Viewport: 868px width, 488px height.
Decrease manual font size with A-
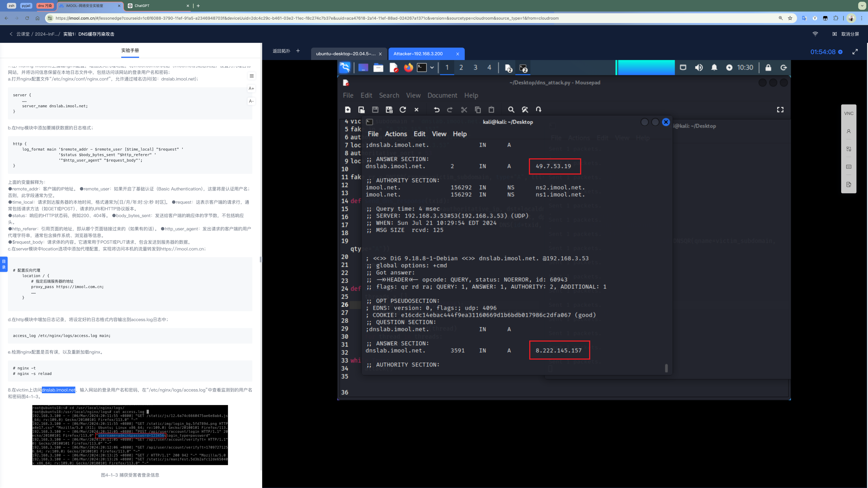[x=251, y=101]
